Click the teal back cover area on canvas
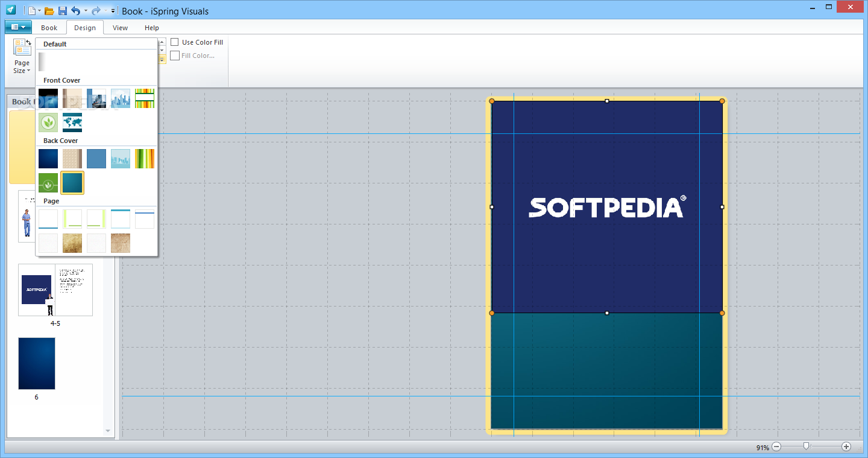868x458 pixels. [606, 371]
